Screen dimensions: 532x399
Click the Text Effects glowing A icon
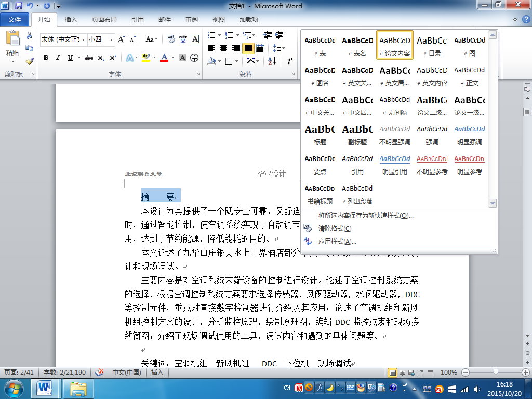click(x=129, y=58)
